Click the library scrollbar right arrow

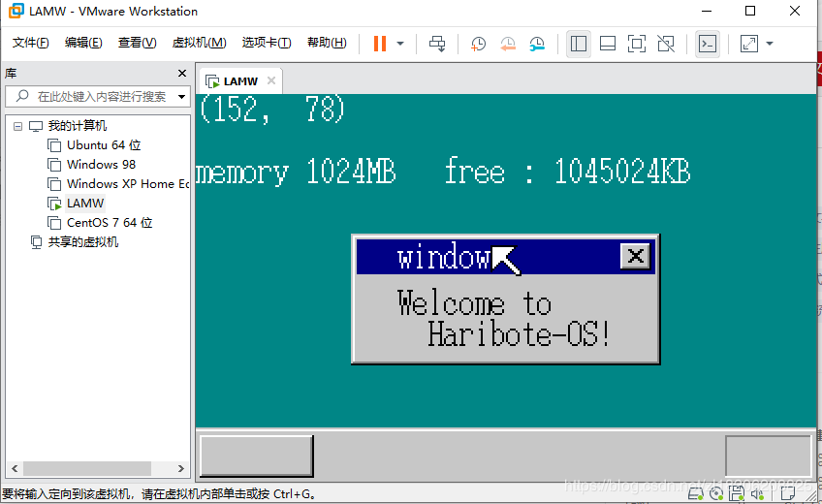point(181,468)
